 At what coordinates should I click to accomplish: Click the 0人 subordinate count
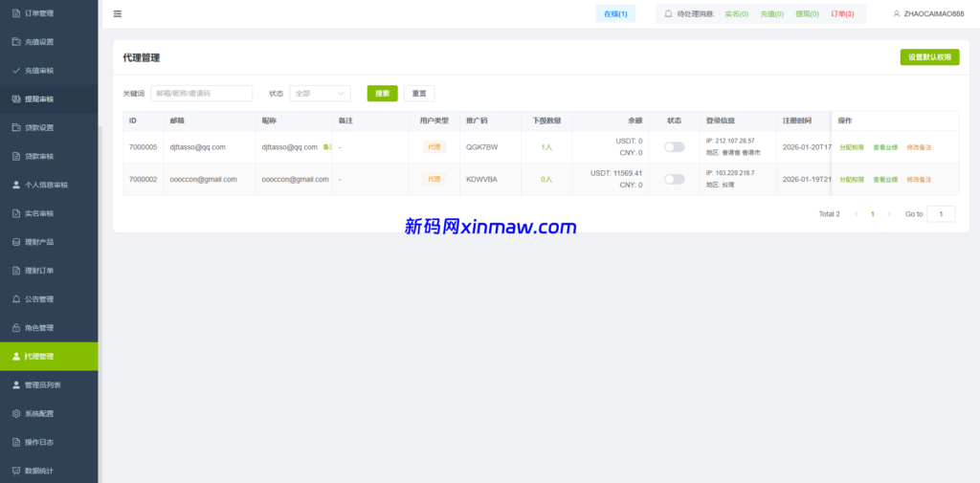546,179
